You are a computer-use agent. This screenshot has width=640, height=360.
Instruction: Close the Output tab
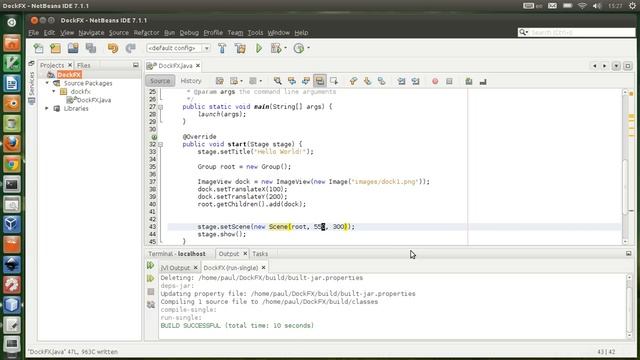tap(245, 253)
